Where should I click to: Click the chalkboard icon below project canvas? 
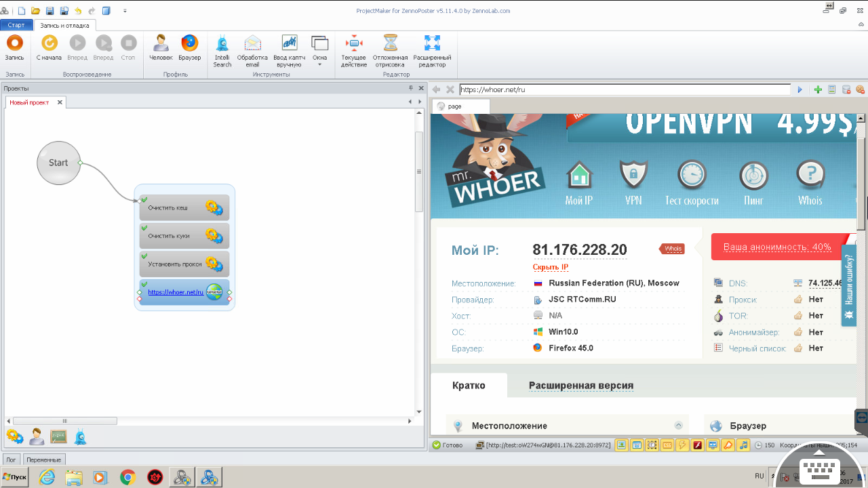(58, 436)
